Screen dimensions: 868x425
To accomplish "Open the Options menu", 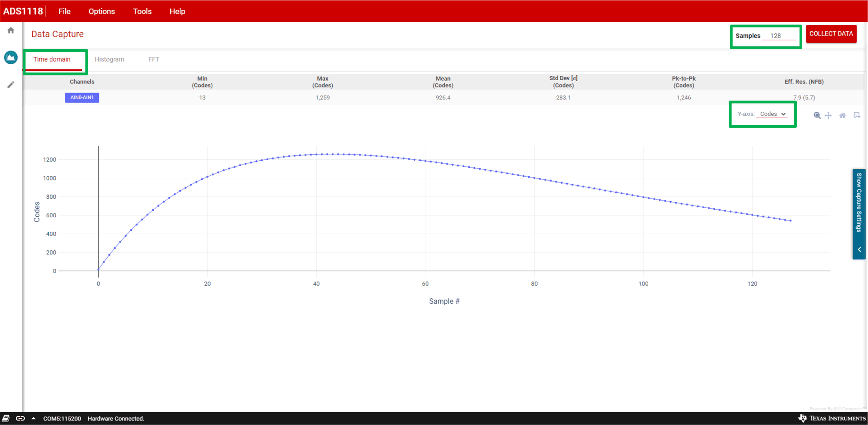I will click(x=102, y=11).
